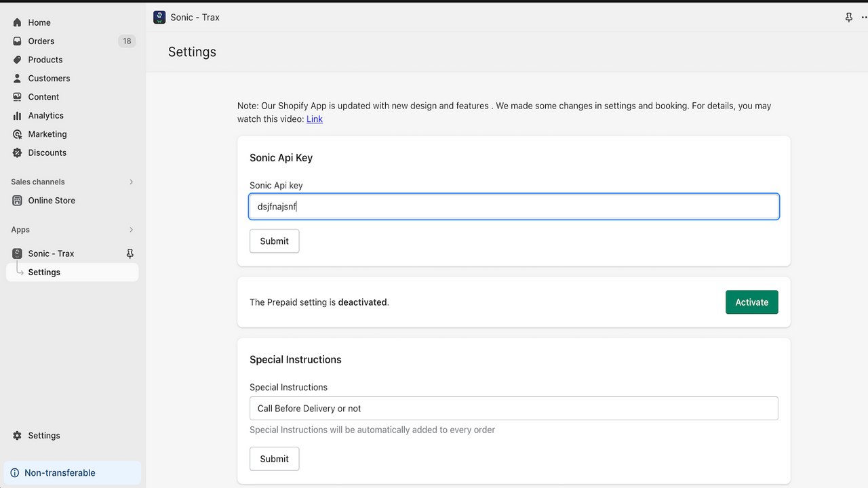This screenshot has height=488, width=868.
Task: Open the Online Store icon
Action: coord(17,200)
